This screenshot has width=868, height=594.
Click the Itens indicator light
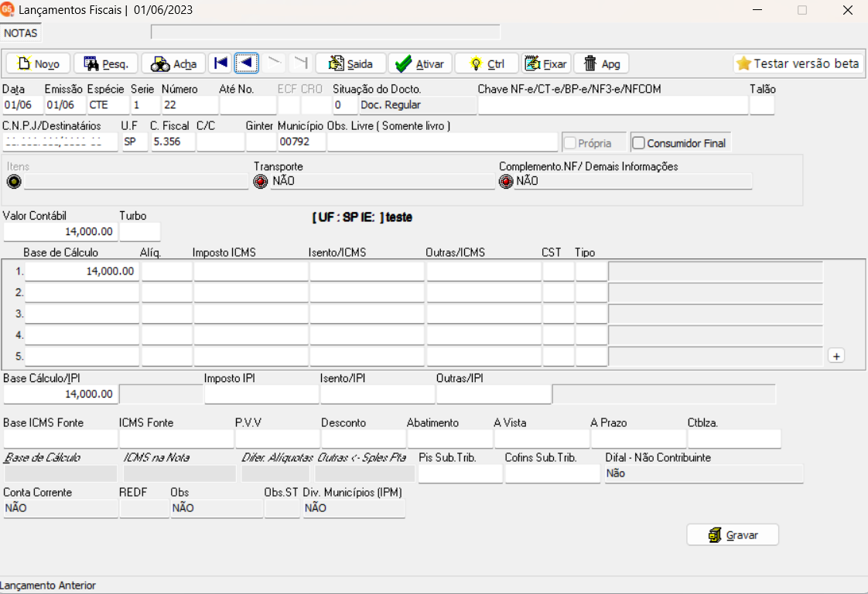tap(14, 181)
